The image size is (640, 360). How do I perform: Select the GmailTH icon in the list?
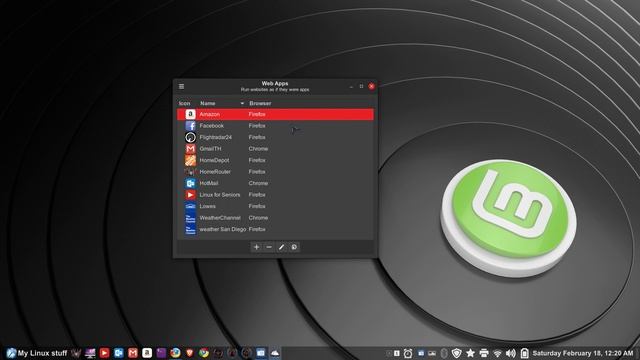(x=190, y=149)
